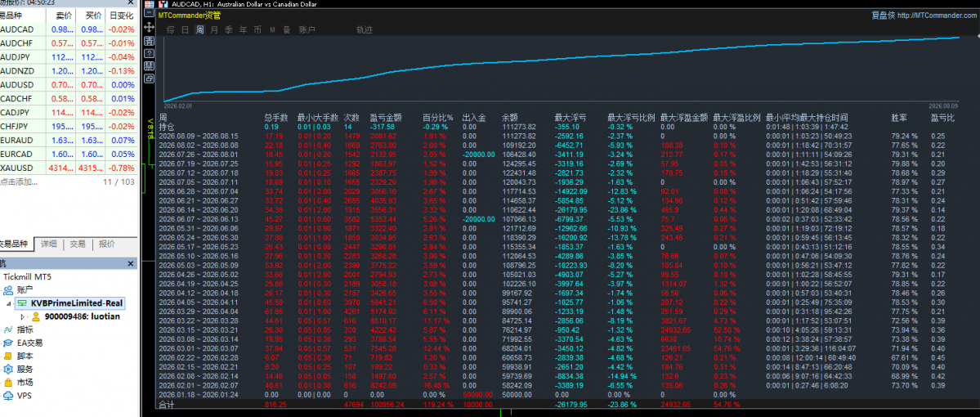Select the 周 weekly view tab
Image resolution: width=980 pixels, height=417 pixels.
coord(200,29)
